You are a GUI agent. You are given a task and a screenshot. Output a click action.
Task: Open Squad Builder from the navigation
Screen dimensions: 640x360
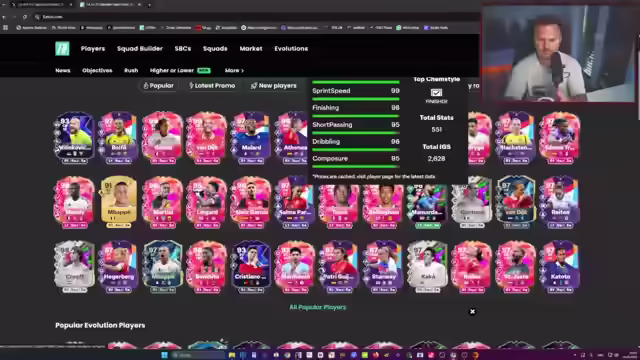coord(140,49)
